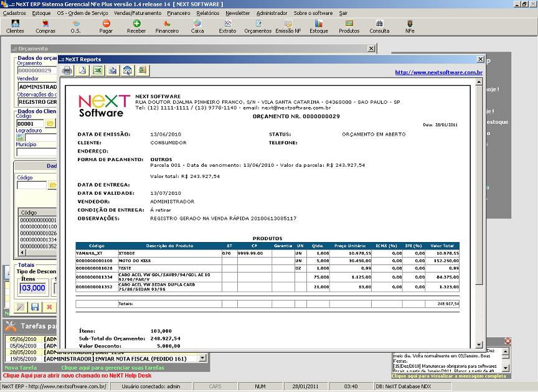538x392 pixels.
Task: Open the Clientes module
Action: click(x=14, y=26)
